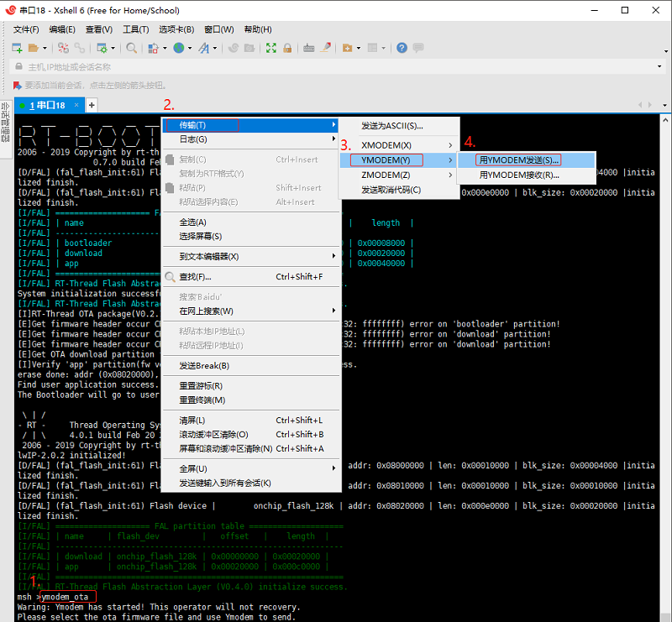Screen dimensions: 672x622
Task: Switch to the 串口18 session tab
Action: (x=47, y=105)
